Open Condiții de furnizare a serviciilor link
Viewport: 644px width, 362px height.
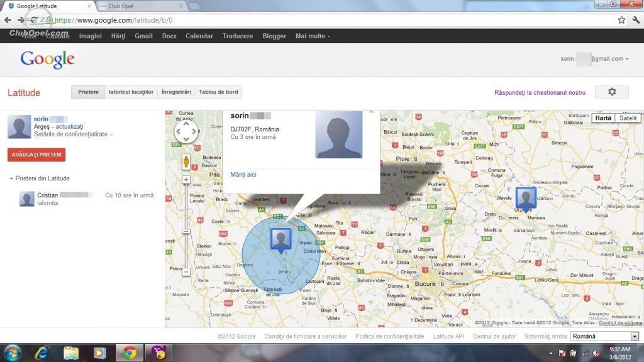pos(306,336)
